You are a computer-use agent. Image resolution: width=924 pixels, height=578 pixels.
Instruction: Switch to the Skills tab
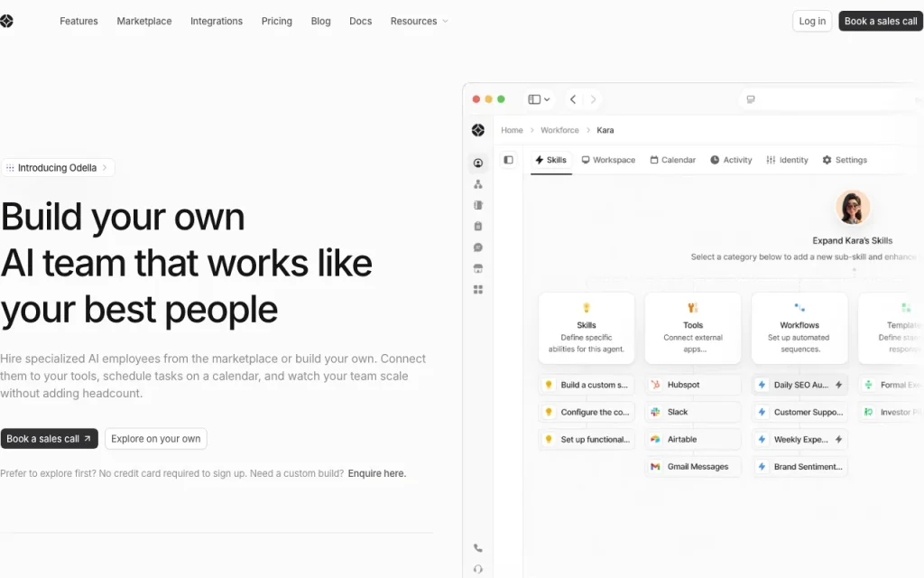[551, 160]
